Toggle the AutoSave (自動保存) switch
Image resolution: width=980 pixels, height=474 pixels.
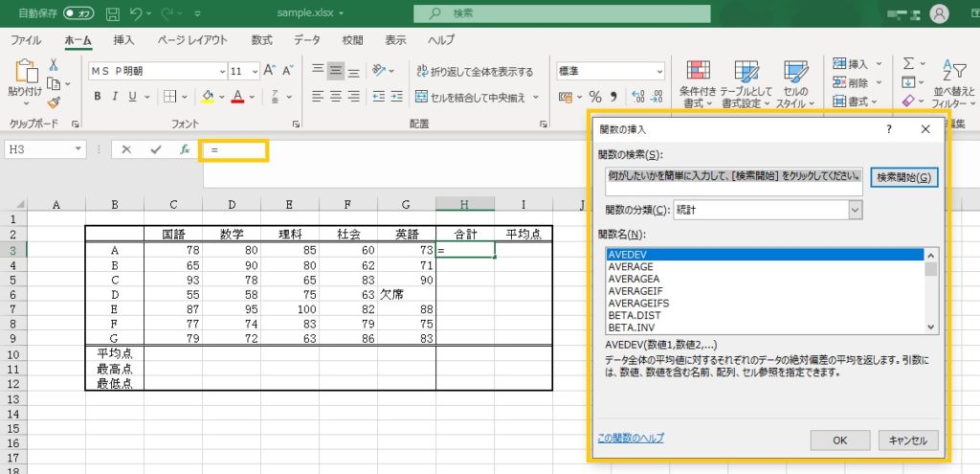pos(78,14)
